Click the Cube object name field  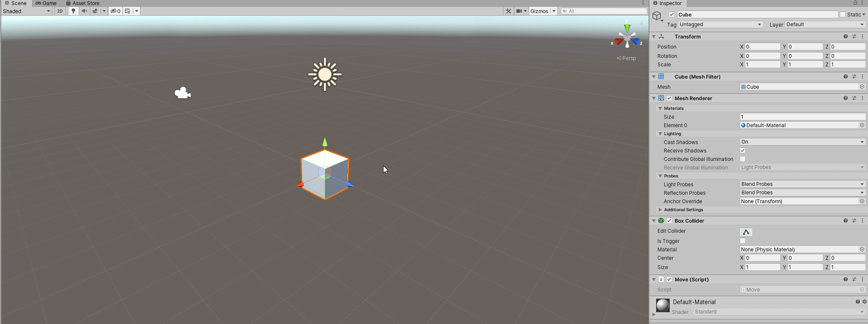[x=757, y=14]
